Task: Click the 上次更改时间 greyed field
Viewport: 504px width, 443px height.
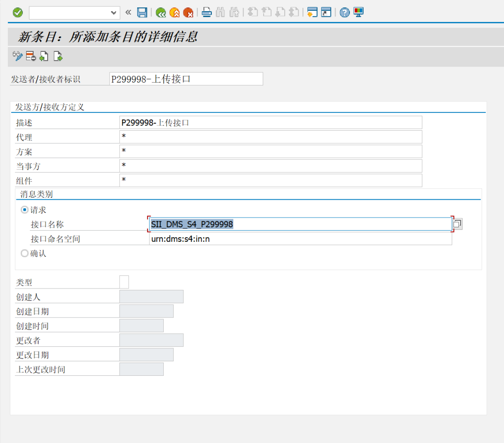Action: point(141,369)
